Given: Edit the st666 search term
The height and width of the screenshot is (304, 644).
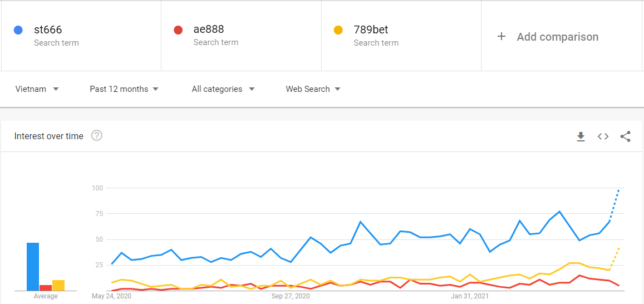Looking at the screenshot, I should pos(47,30).
